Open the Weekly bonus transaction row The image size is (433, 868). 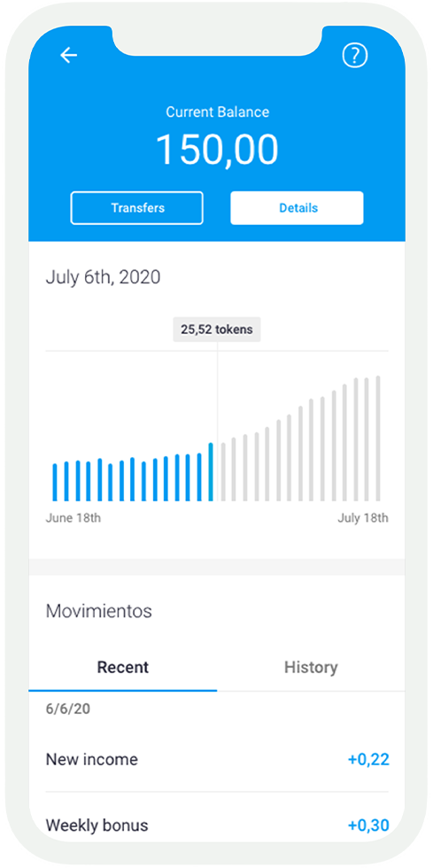[217, 825]
